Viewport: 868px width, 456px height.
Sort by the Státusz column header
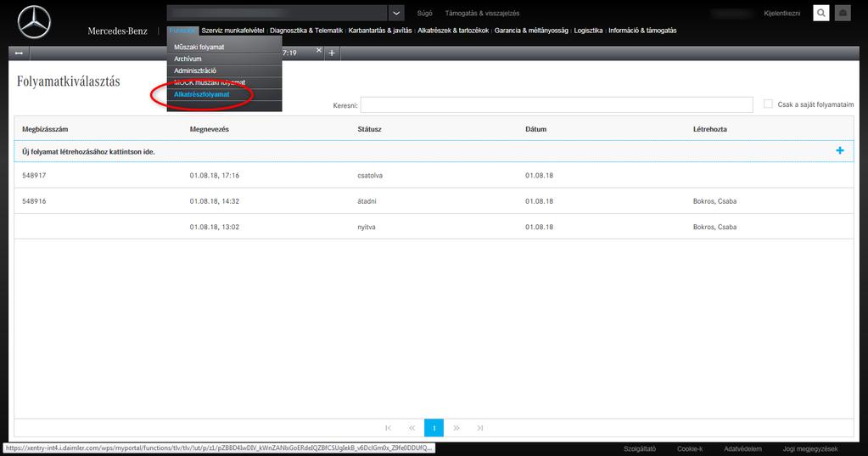(x=369, y=129)
